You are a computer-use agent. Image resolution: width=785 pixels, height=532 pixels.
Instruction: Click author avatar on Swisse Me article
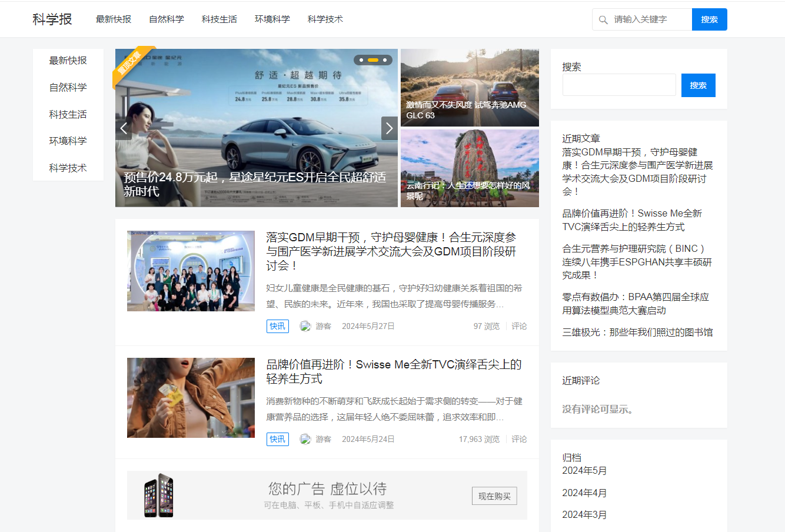coord(305,439)
